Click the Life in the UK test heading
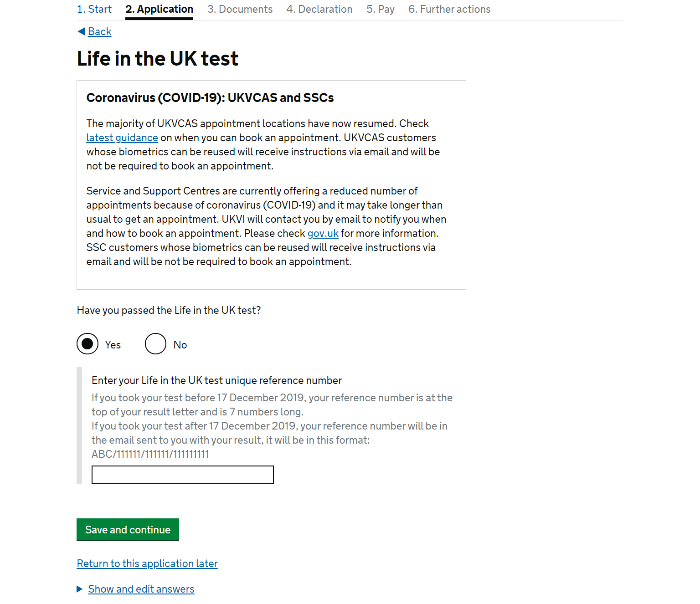 158,58
